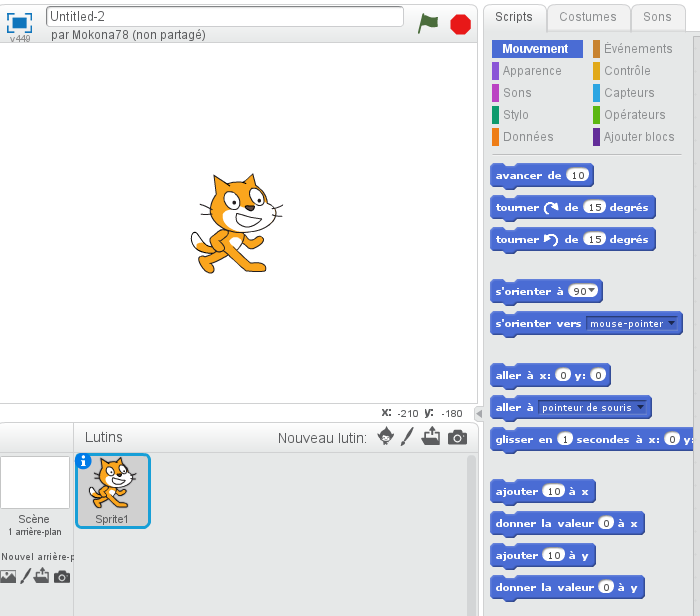Open the pointeur de souris dropdown
700x616 pixels.
click(641, 407)
